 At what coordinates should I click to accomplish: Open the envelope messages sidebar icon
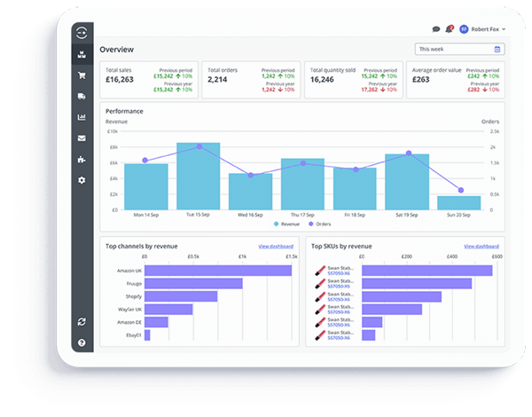pos(82,138)
